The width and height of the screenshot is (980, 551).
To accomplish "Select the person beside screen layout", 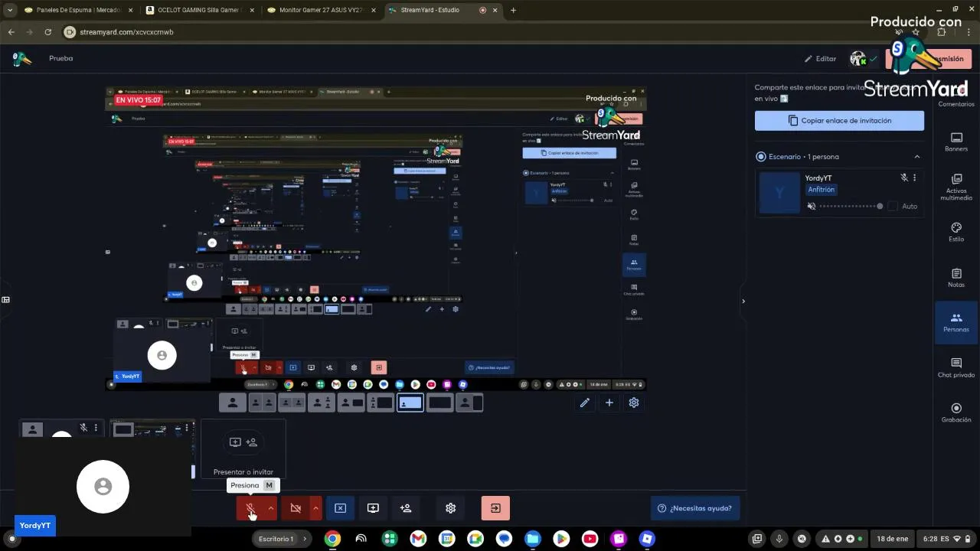I will pyautogui.click(x=351, y=403).
